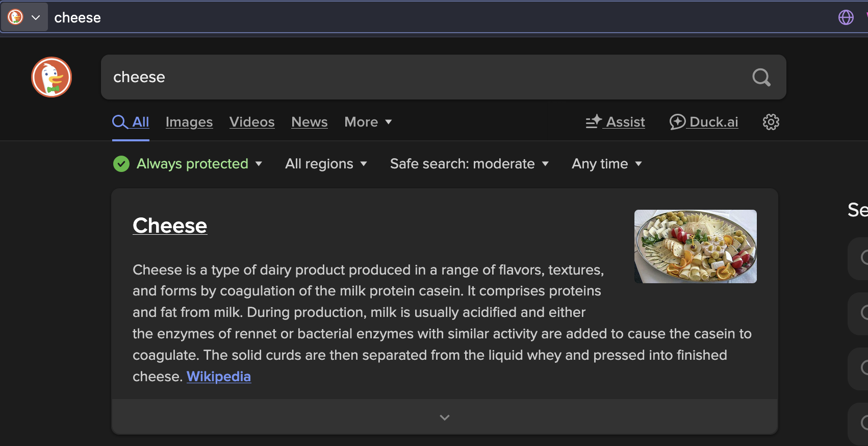Expand the More search categories menu
This screenshot has height=446, width=868.
[x=368, y=122]
